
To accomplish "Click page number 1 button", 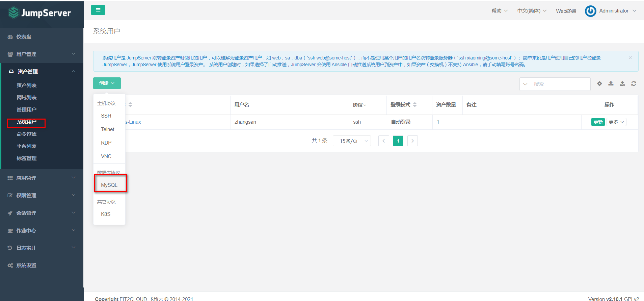I will point(398,141).
